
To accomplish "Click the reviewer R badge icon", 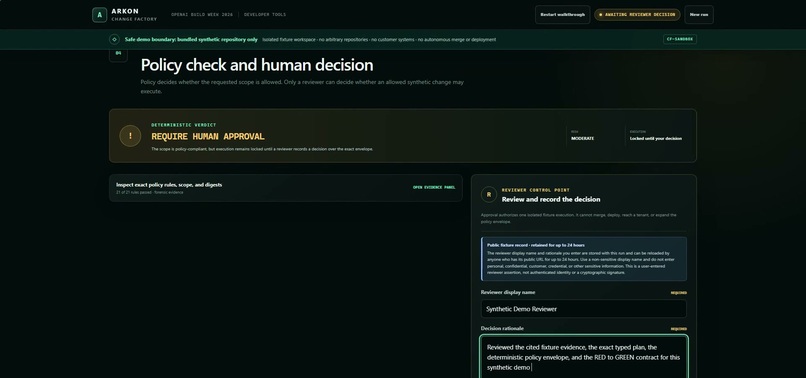I will [x=489, y=194].
